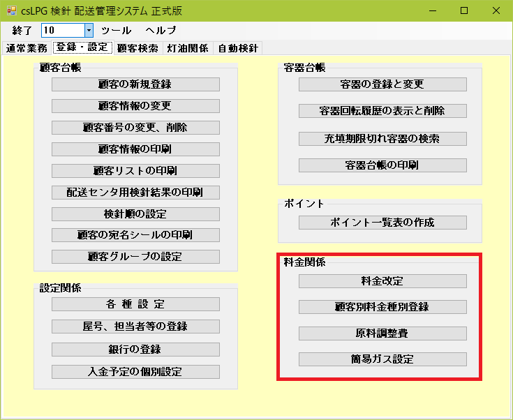Viewport: 513px width, 420px height.
Task: Minimize the csLPG window
Action: [x=433, y=10]
